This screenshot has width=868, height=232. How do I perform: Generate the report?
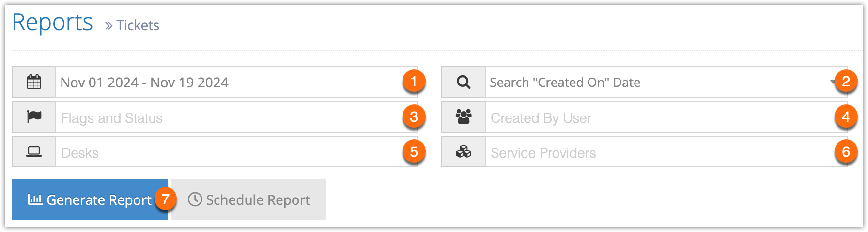pyautogui.click(x=90, y=199)
